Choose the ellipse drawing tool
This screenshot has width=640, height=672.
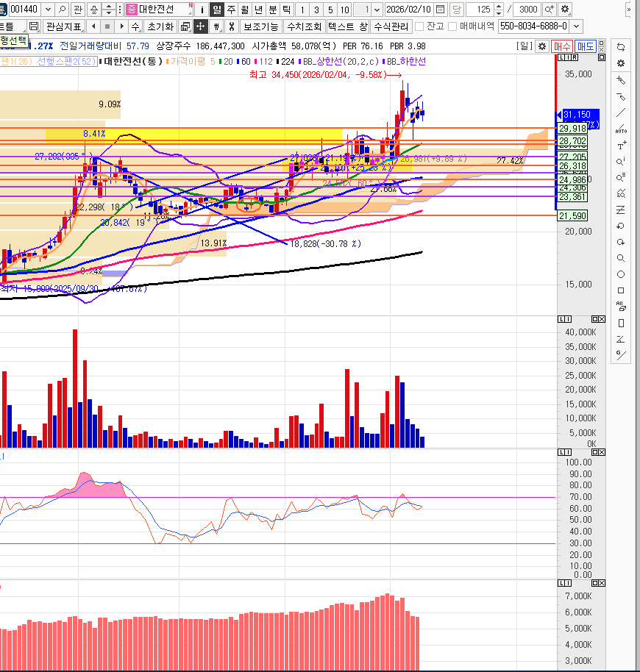pyautogui.click(x=622, y=274)
